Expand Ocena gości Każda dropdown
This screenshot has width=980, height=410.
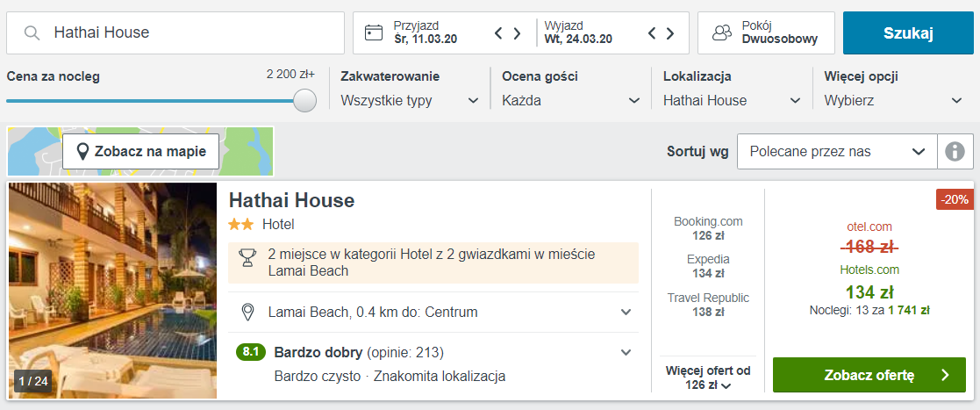[x=571, y=101]
